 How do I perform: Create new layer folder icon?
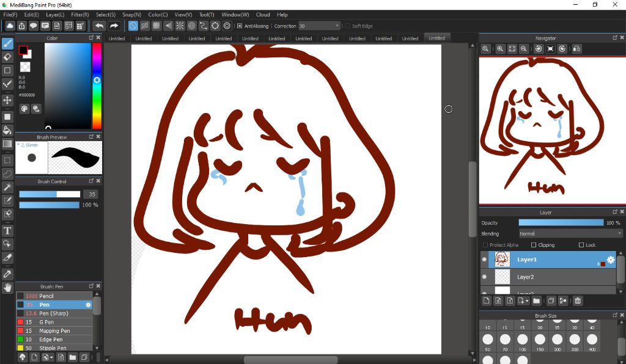536,300
